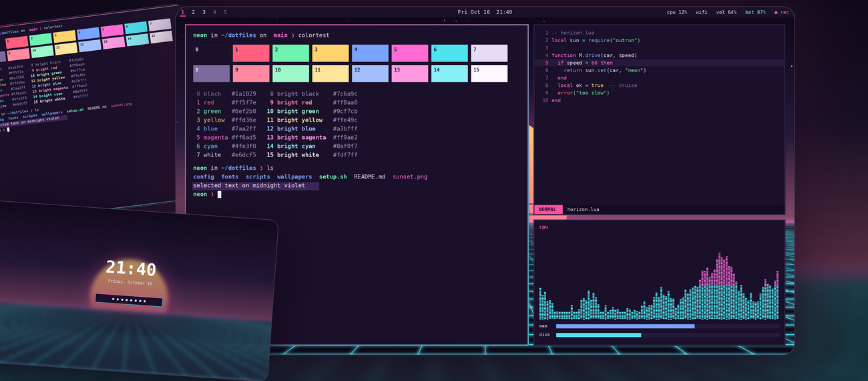Select swatch 12 in main terminal
Viewport: 868px width, 381px height.
point(370,74)
